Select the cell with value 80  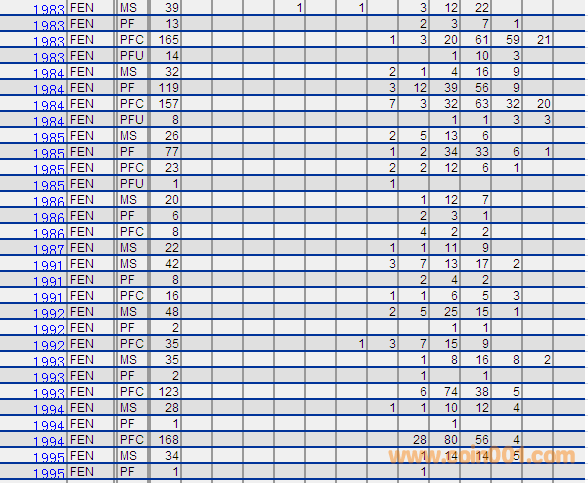tap(445, 439)
